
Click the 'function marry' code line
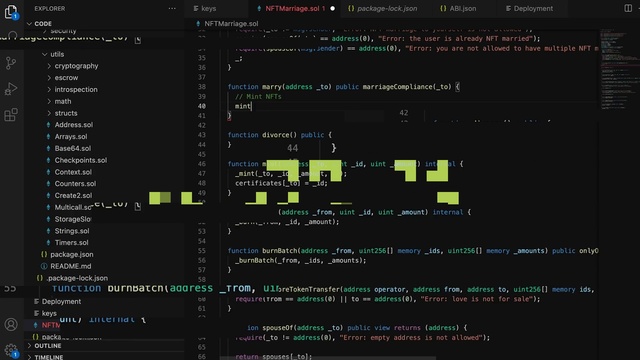click(344, 87)
